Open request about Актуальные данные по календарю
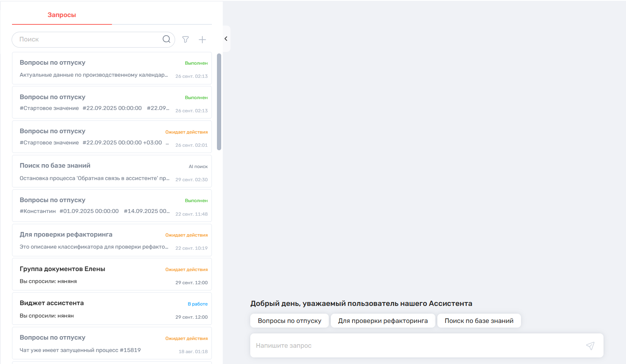626x364 pixels. pos(112,68)
